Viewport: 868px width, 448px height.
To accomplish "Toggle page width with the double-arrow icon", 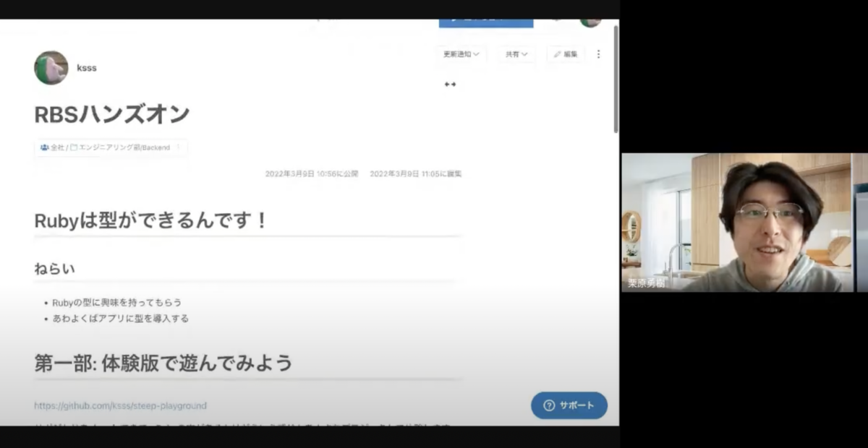I will tap(450, 85).
